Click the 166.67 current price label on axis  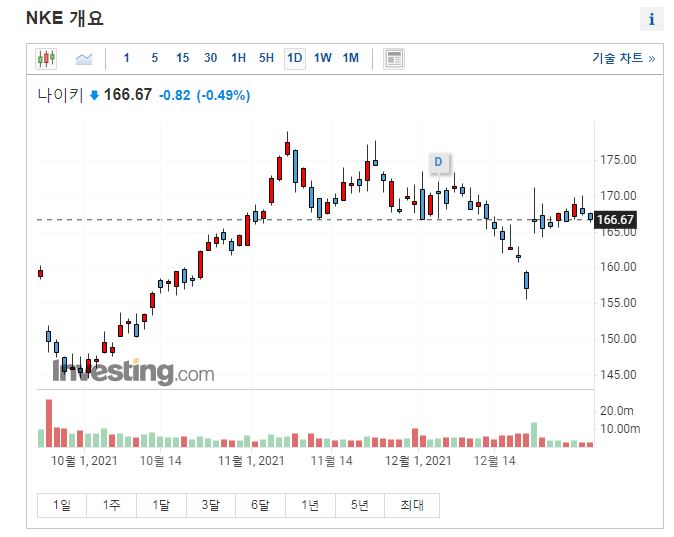615,220
